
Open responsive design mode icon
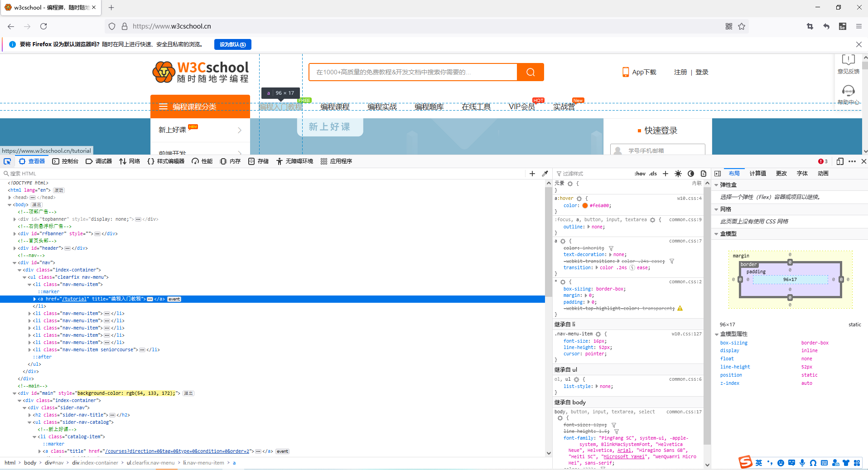pyautogui.click(x=840, y=161)
